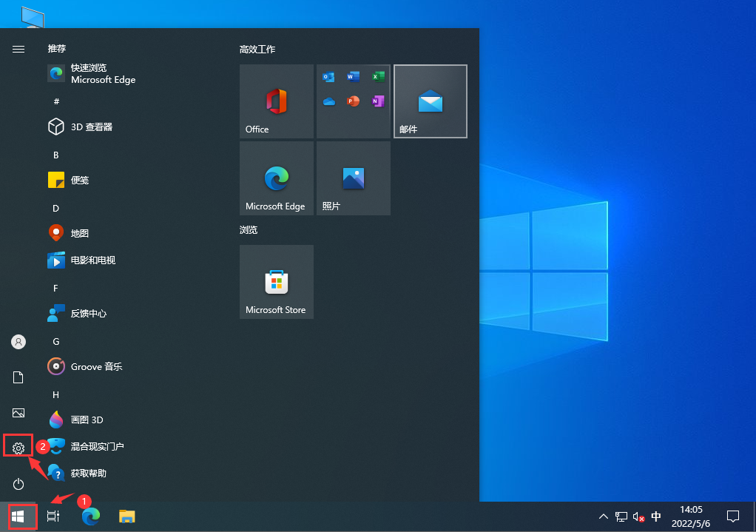Image resolution: width=756 pixels, height=532 pixels.
Task: Select Groove 音乐 in the app list
Action: click(x=96, y=367)
